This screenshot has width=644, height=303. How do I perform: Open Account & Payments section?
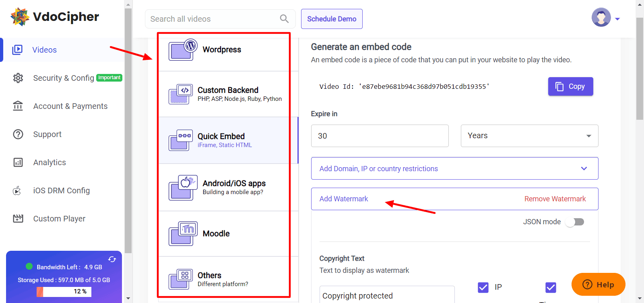point(70,106)
